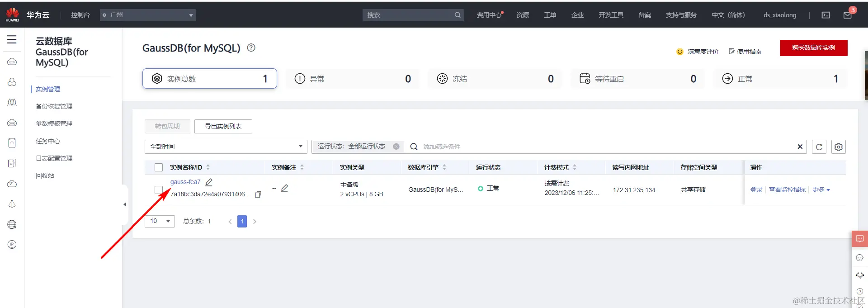Open instance link gauss-fea7

tap(185, 182)
